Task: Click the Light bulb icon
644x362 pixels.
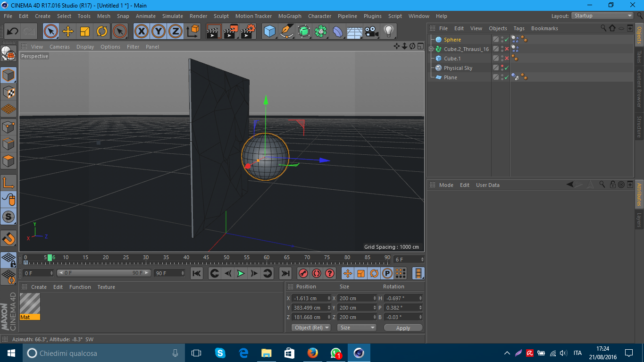Action: pyautogui.click(x=388, y=32)
